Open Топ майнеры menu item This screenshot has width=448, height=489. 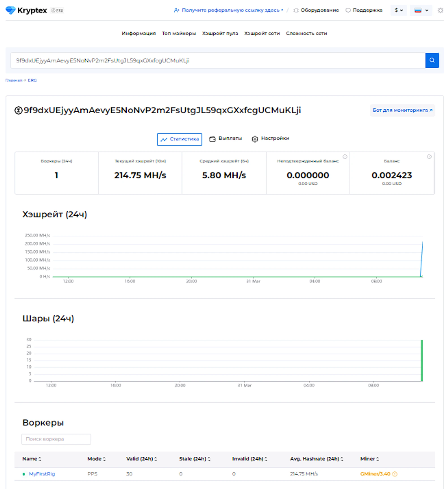[x=179, y=33]
